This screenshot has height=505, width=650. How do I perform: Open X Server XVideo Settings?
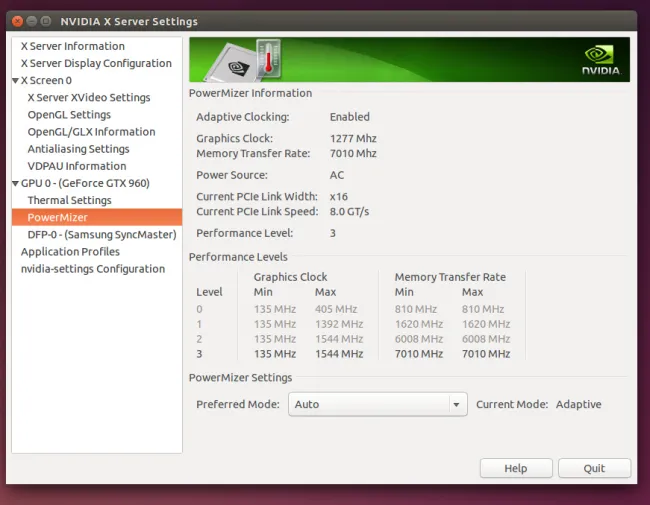[89, 97]
